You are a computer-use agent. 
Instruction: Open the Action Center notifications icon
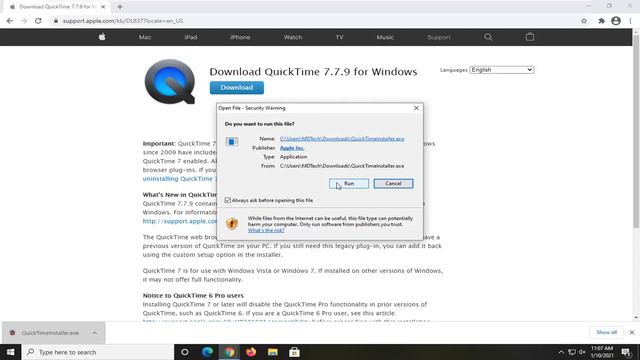626,352
